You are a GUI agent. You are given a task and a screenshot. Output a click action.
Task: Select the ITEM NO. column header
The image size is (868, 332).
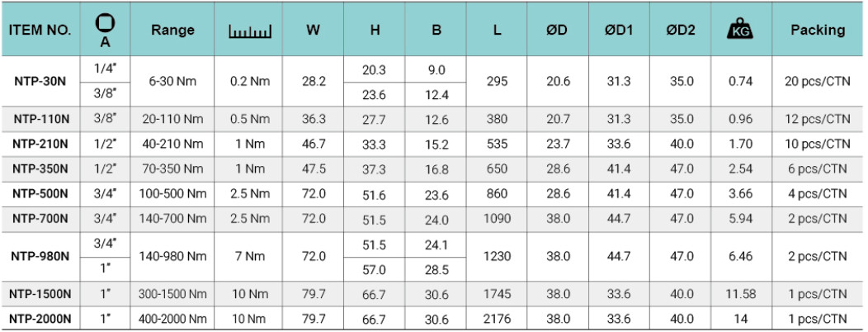point(41,30)
